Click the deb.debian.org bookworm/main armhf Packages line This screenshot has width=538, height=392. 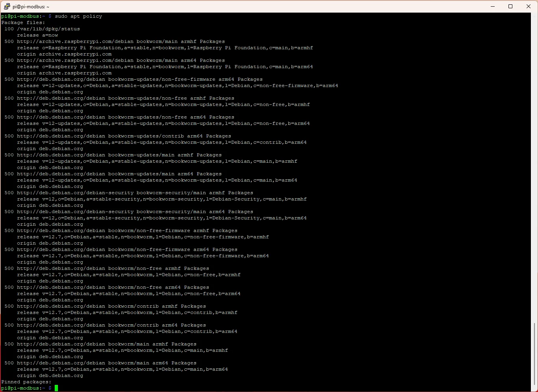pyautogui.click(x=100, y=344)
